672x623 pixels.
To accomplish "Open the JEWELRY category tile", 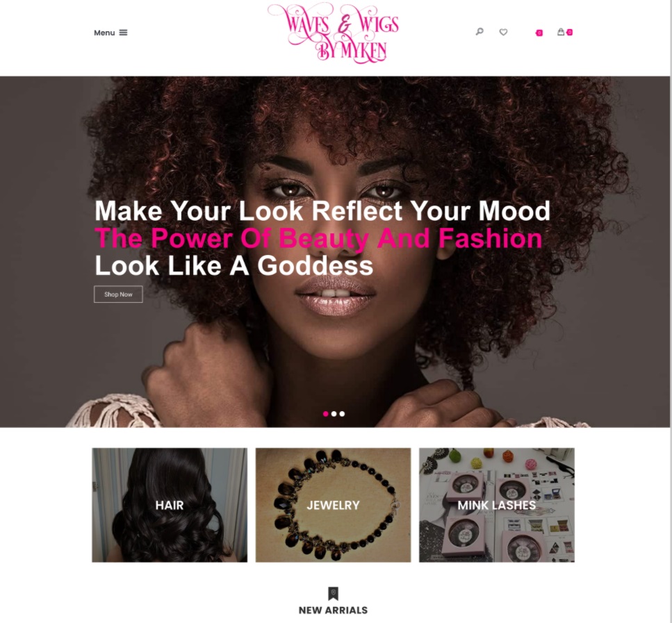I will click(333, 505).
